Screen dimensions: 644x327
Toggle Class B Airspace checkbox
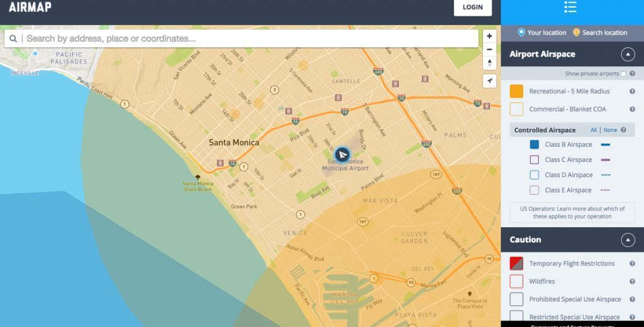coord(534,145)
